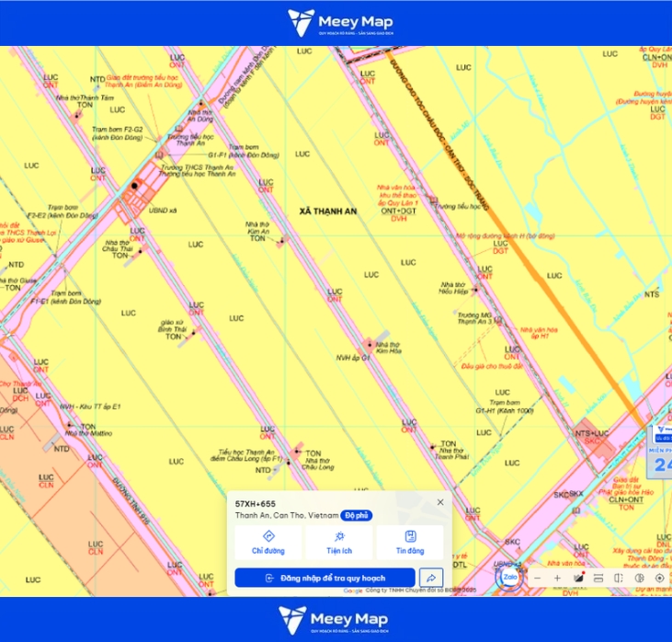The height and width of the screenshot is (642, 672).
Task: Click the share arrow button in info card
Action: pos(431,579)
